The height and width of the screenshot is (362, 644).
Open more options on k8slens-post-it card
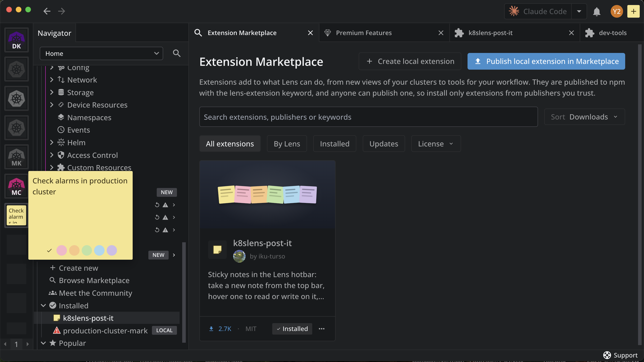pos(322,329)
